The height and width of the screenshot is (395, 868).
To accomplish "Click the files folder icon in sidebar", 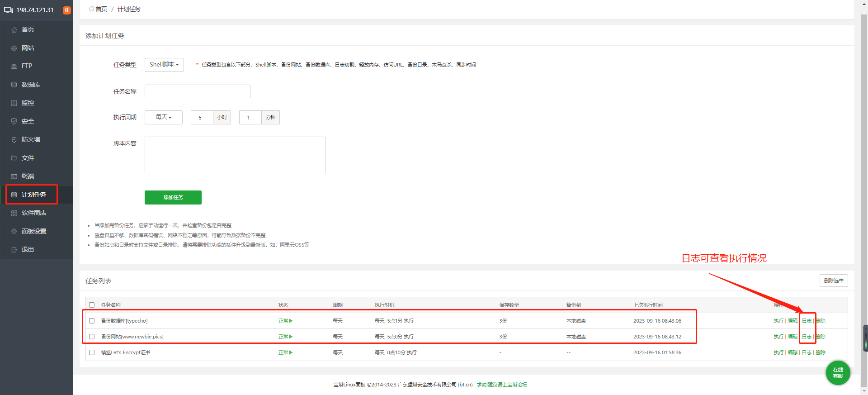I will pos(14,158).
